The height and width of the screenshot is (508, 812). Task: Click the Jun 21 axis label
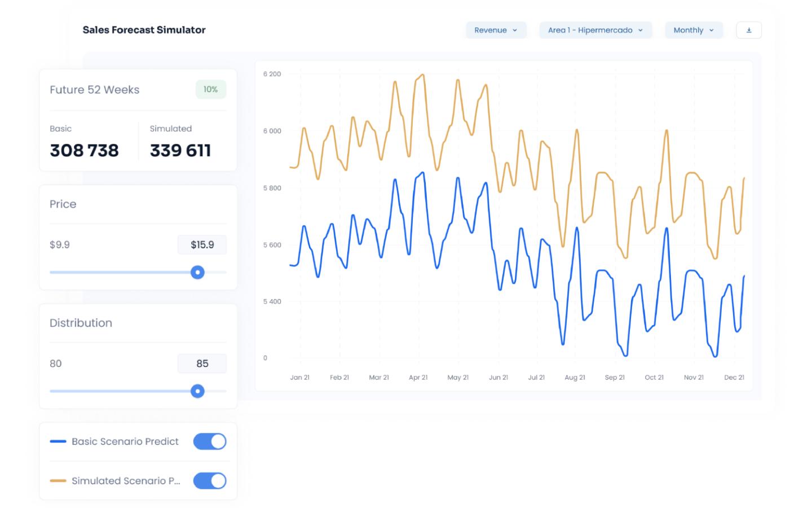498,377
